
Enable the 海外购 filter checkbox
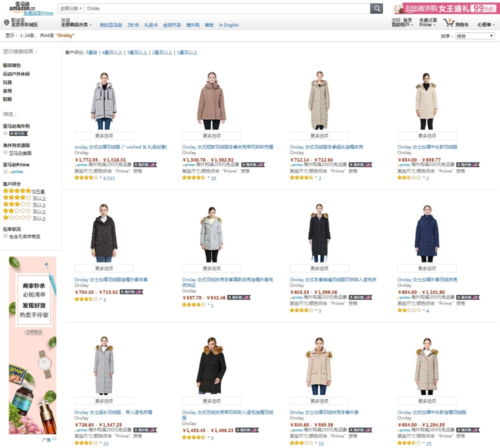click(x=5, y=133)
